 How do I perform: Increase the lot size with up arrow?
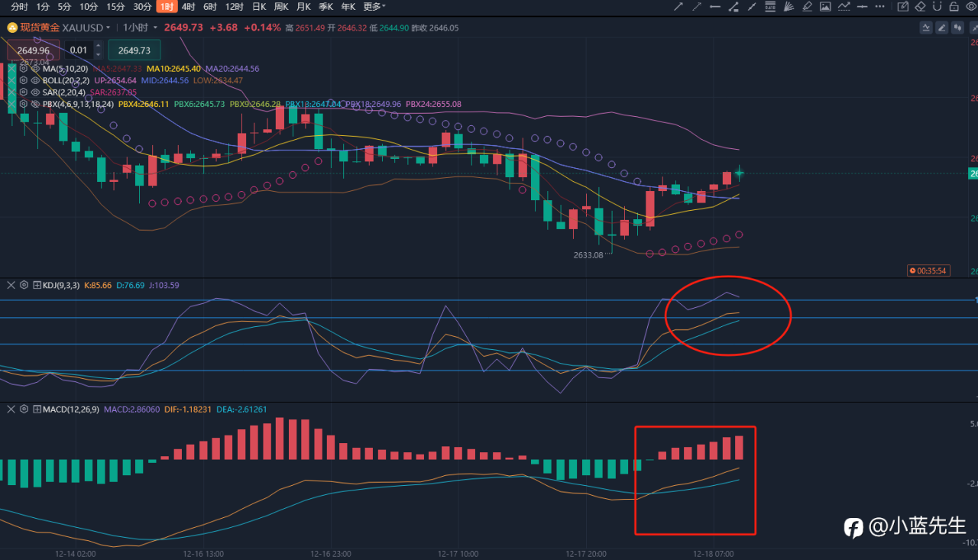click(x=98, y=47)
